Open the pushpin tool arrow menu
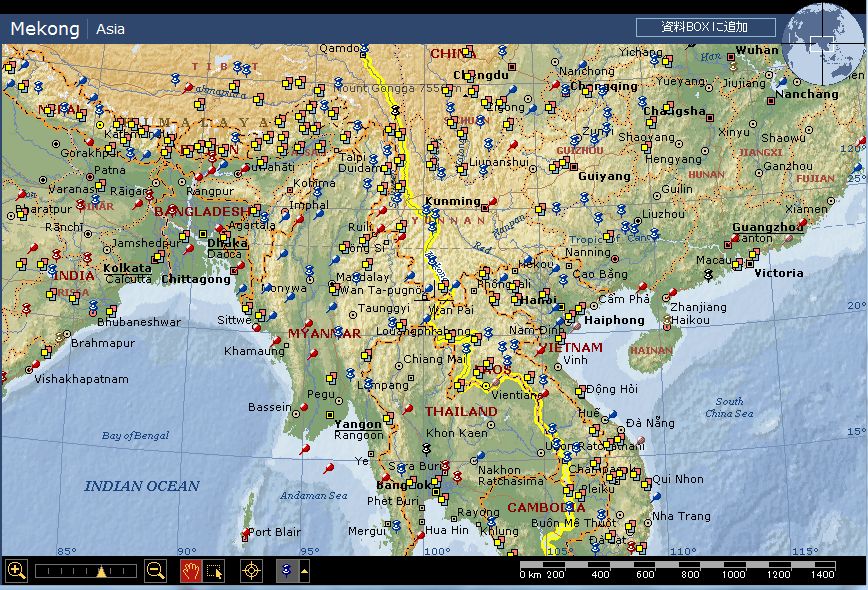Image resolution: width=868 pixels, height=590 pixels. coord(304,571)
